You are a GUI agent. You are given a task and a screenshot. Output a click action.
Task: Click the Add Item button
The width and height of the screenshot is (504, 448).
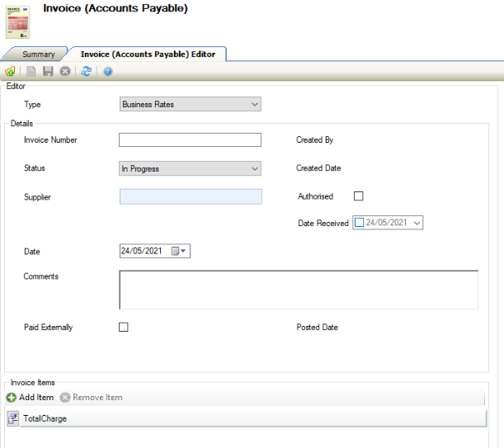point(31,397)
